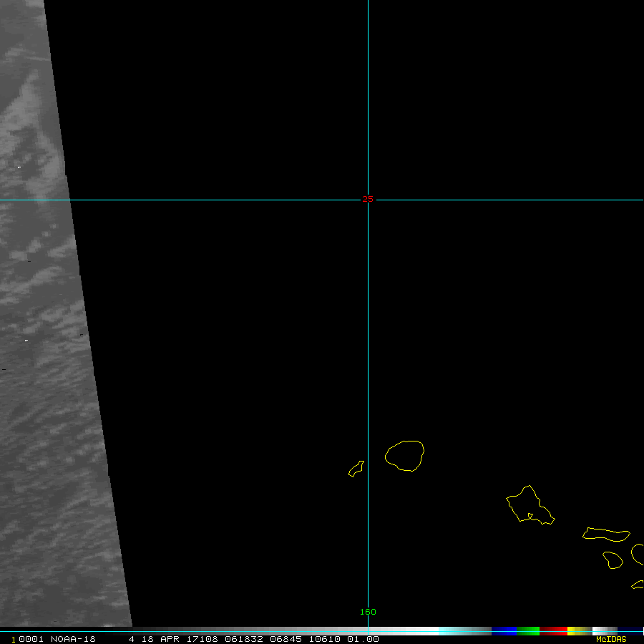Click the Molokai island outline
Image resolution: width=644 pixels, height=644 pixels.
point(605,534)
